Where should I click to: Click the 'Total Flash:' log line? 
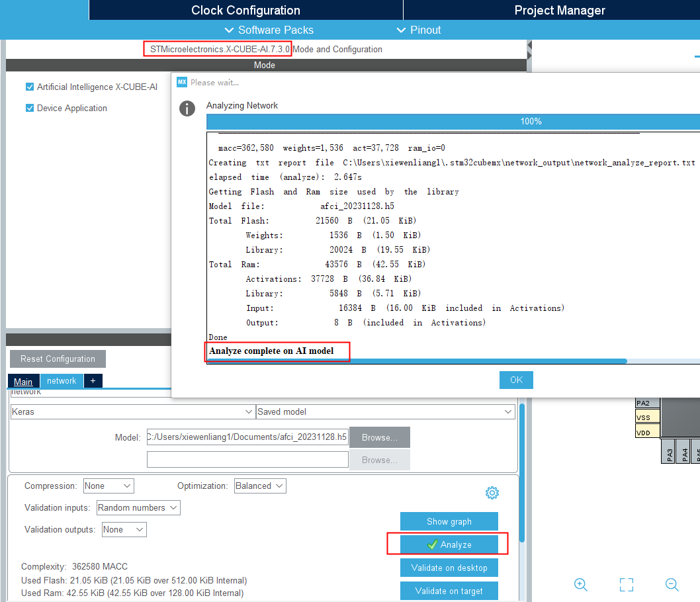(312, 220)
